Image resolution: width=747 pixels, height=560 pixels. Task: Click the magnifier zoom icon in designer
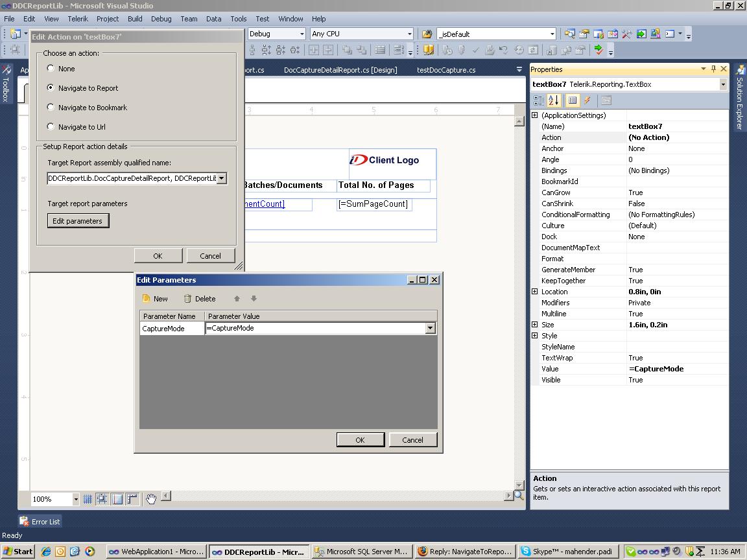(519, 495)
